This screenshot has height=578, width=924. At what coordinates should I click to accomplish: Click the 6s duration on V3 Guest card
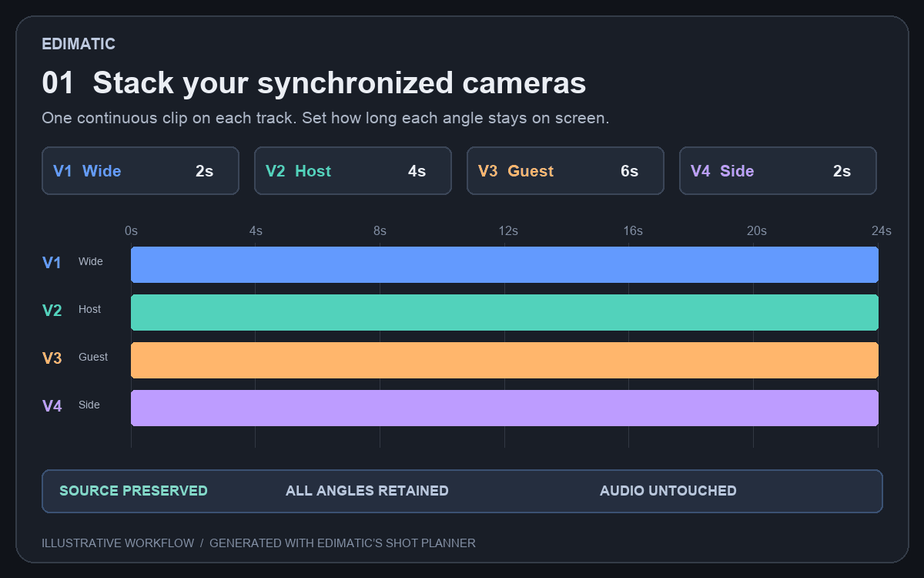point(629,171)
